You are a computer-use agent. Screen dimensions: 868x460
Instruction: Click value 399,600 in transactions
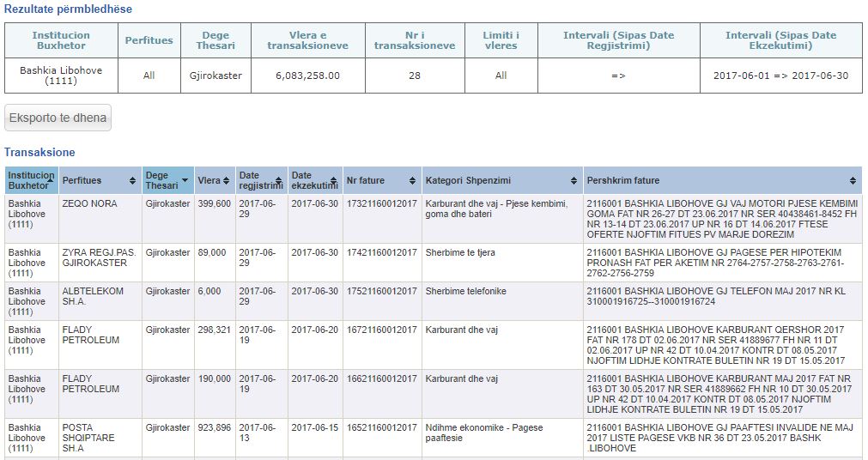[x=215, y=203]
